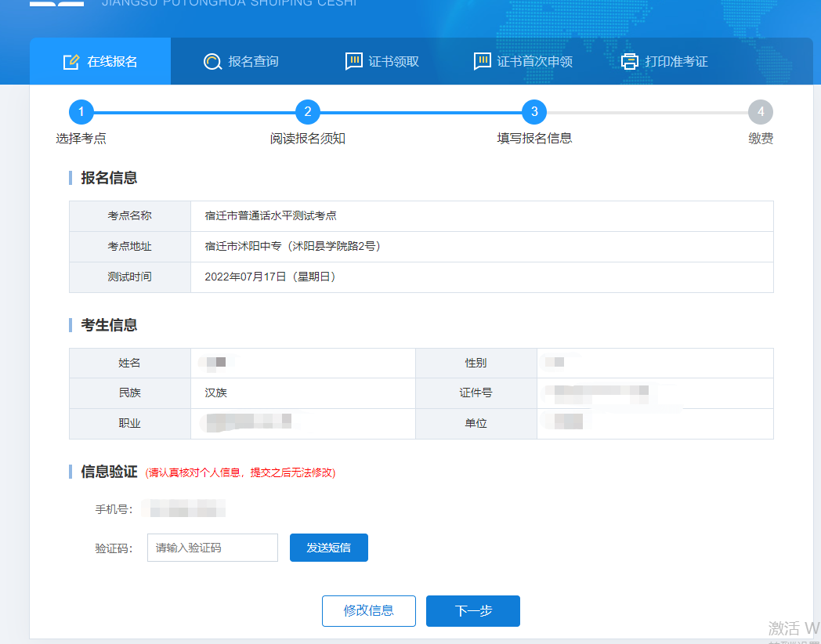Image resolution: width=821 pixels, height=644 pixels.
Task: Click the 宿迁市普通话水平测试考点 name cell
Action: click(271, 216)
